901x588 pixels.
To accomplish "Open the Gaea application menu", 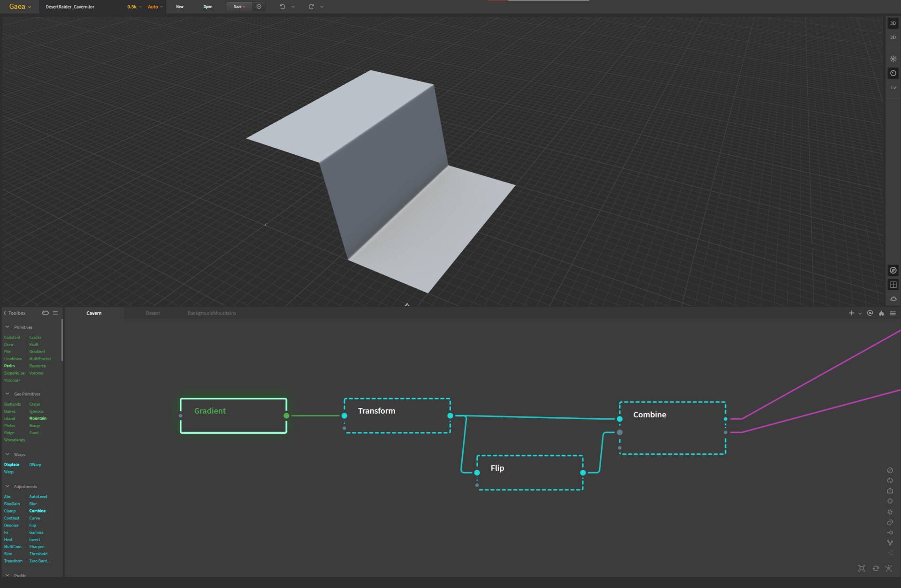I will [18, 7].
